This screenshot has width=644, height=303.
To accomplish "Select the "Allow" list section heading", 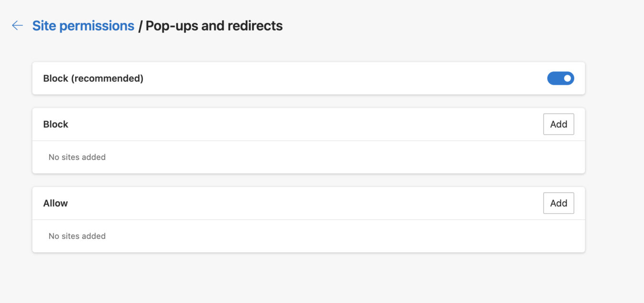I will (x=55, y=203).
